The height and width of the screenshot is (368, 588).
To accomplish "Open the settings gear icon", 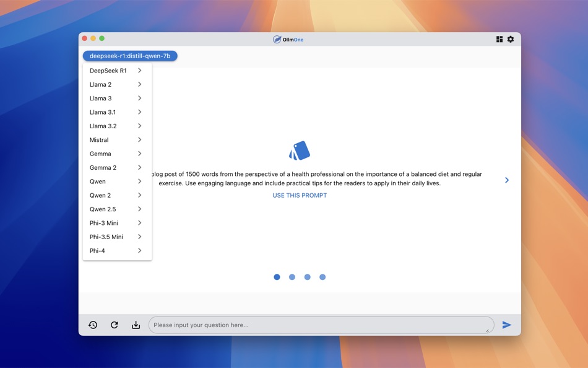I will [511, 39].
